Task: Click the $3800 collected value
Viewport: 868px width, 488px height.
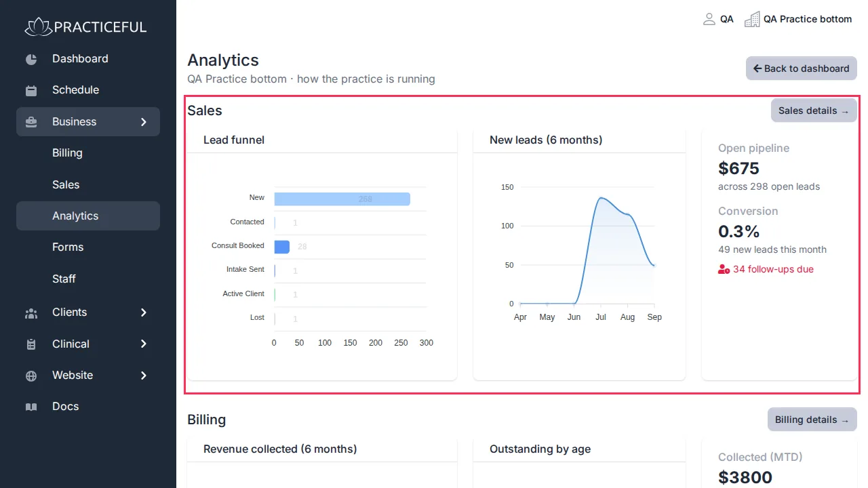Action: click(x=745, y=477)
